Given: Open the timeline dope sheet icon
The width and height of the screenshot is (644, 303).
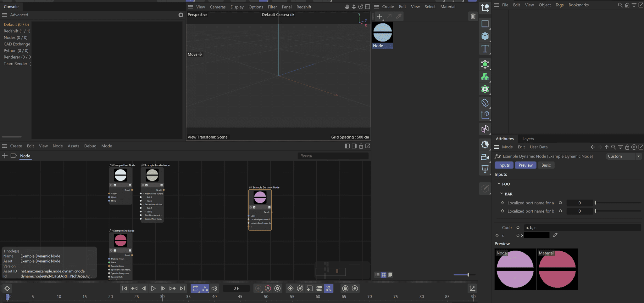Looking at the screenshot, I should 472,289.
